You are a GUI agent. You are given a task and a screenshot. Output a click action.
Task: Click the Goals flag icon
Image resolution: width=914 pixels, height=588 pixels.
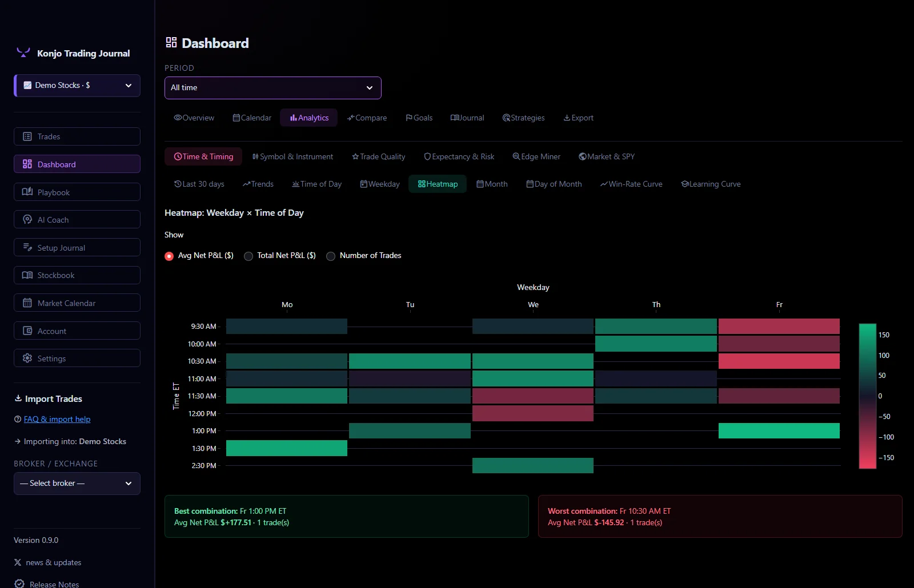point(409,118)
